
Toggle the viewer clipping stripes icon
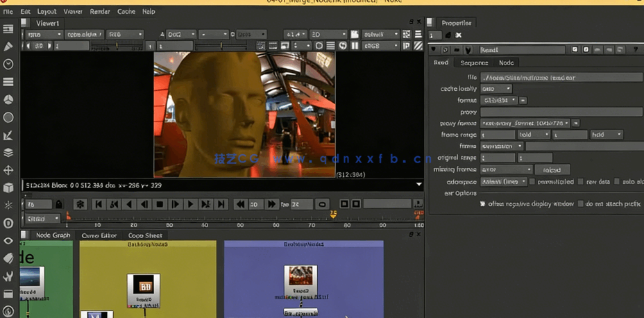418,46
